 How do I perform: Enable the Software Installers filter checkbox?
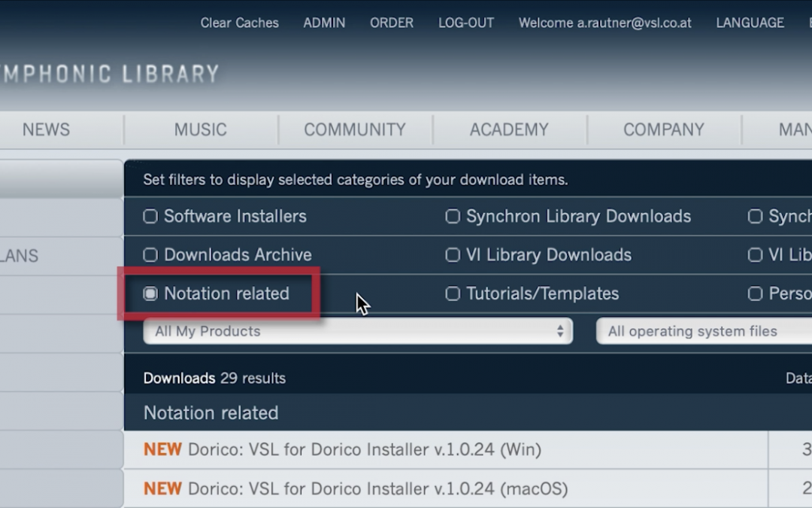pyautogui.click(x=150, y=216)
